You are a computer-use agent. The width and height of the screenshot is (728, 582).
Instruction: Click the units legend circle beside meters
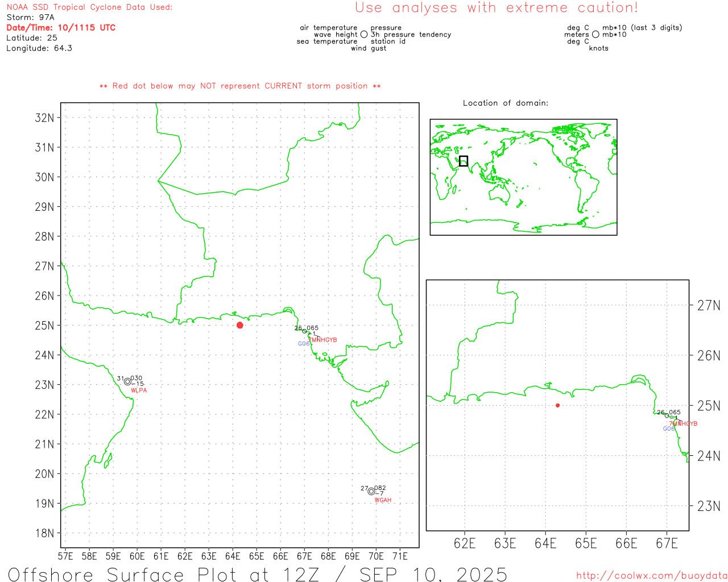point(595,34)
